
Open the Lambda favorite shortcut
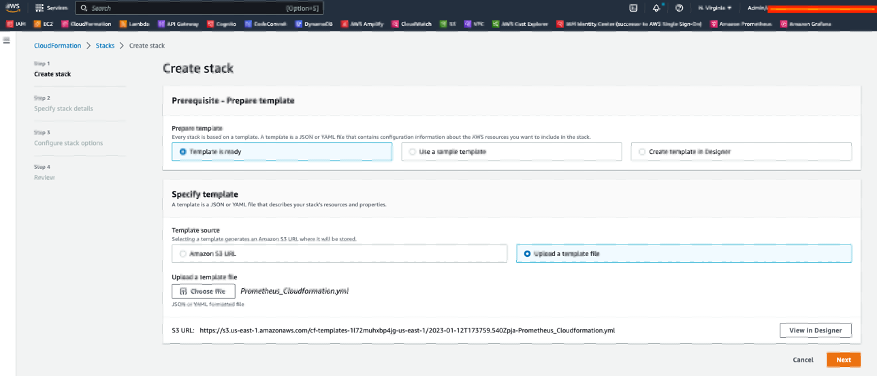coord(135,24)
